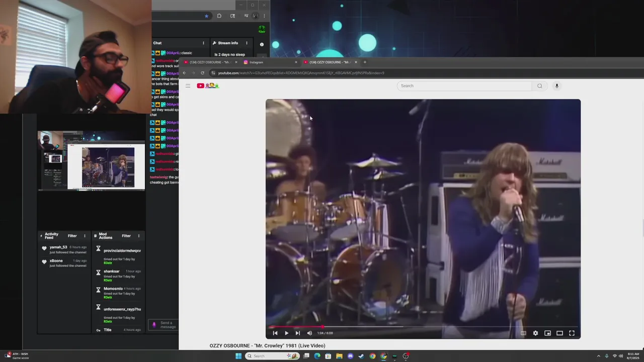
Task: Switch video to miniplayer
Action: (547, 333)
